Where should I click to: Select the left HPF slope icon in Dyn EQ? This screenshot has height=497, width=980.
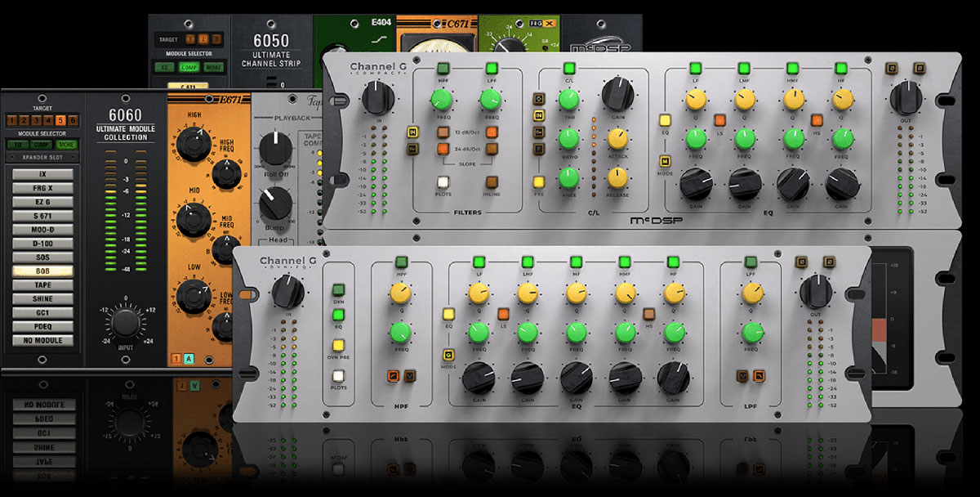click(394, 375)
